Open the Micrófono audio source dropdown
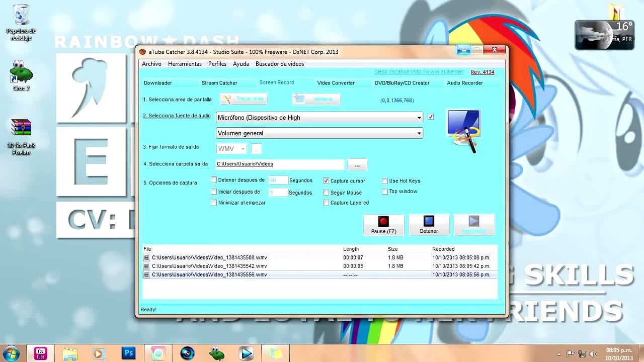The image size is (644, 362). 319,118
